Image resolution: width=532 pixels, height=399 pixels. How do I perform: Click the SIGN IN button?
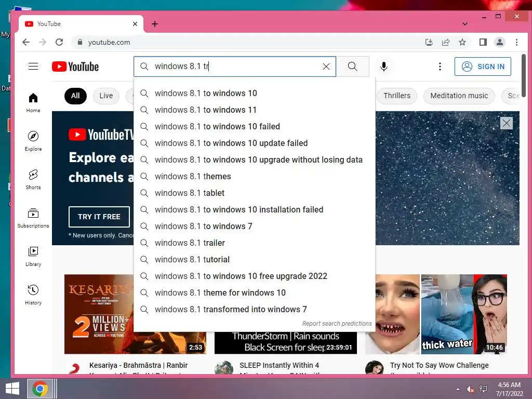coord(483,66)
